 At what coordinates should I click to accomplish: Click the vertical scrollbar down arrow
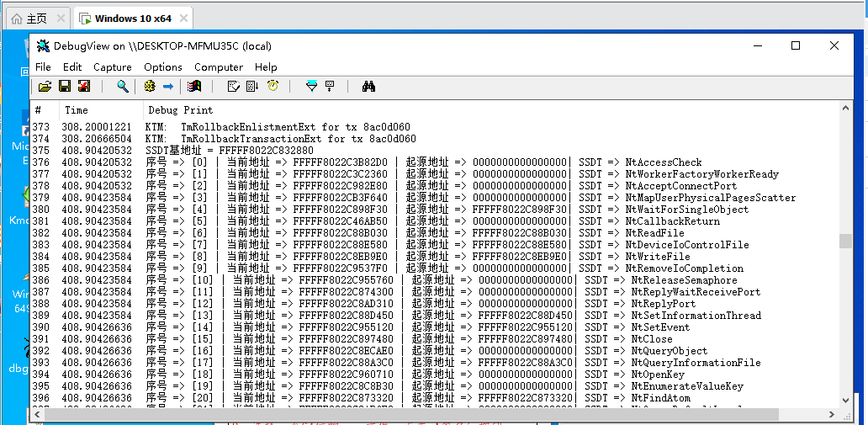[x=846, y=400]
